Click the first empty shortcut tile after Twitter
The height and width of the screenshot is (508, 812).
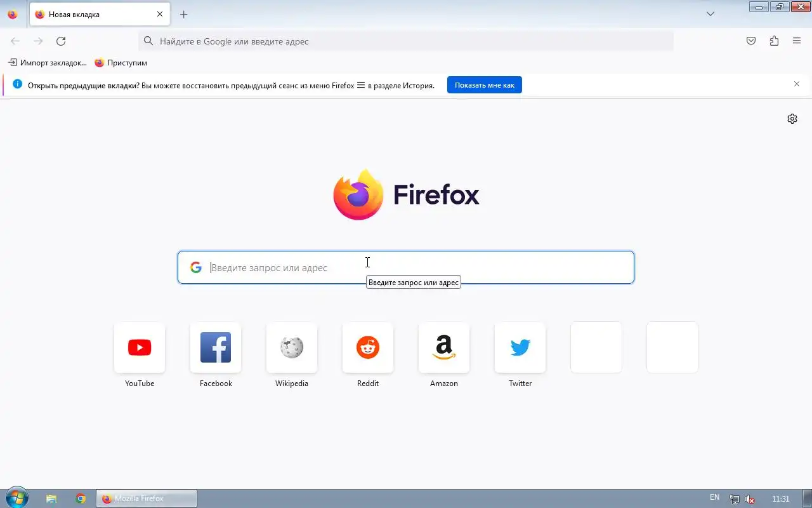(x=596, y=347)
